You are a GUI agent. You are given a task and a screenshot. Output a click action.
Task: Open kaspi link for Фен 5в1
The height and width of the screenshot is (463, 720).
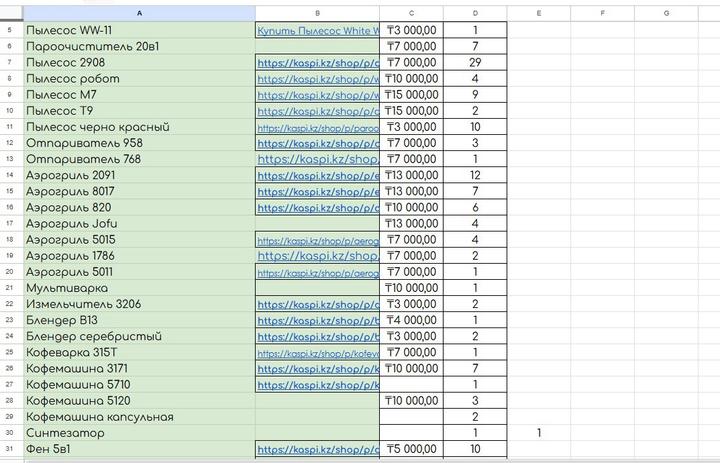coord(318,449)
